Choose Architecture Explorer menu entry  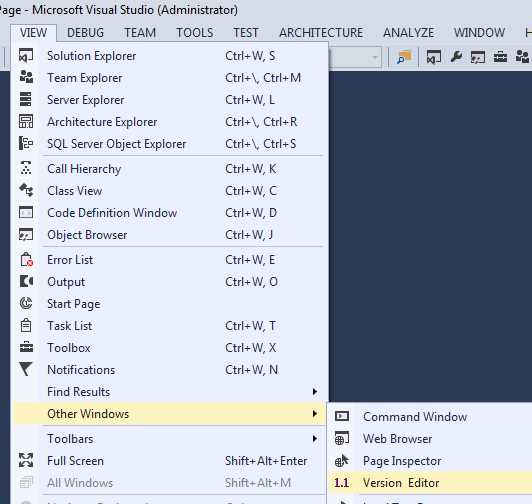click(170, 122)
